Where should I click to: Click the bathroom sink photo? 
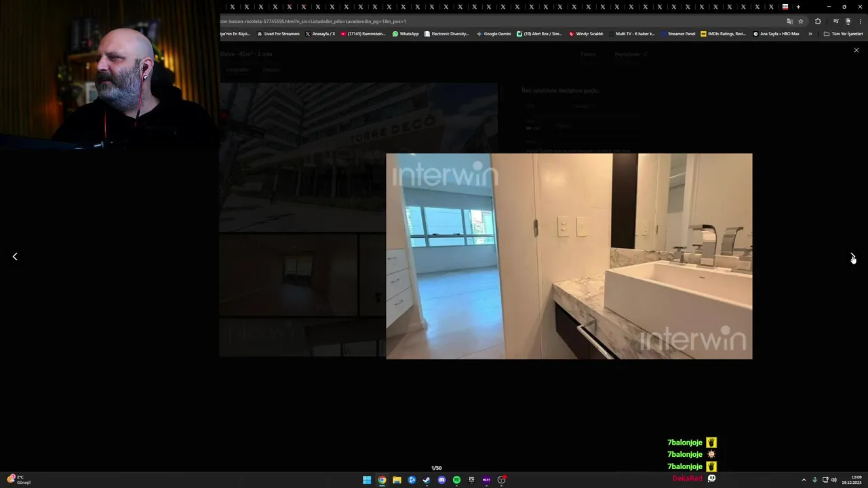pyautogui.click(x=569, y=256)
